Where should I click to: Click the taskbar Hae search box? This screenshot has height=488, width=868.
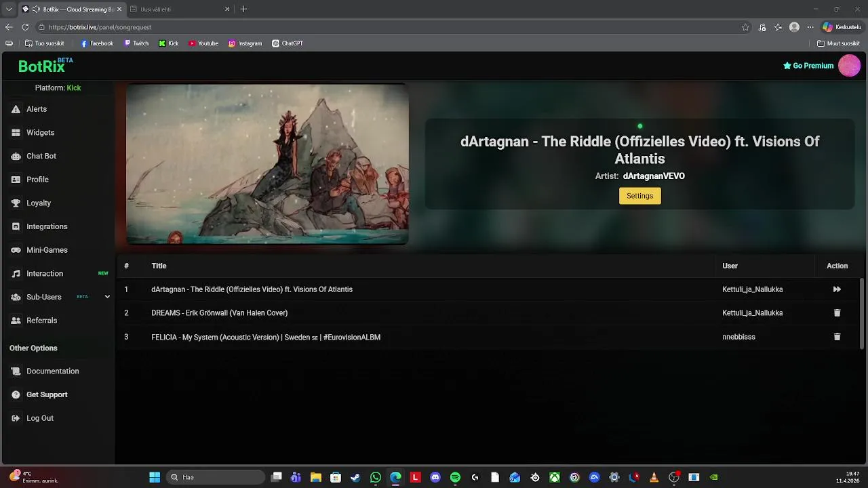[x=216, y=477]
